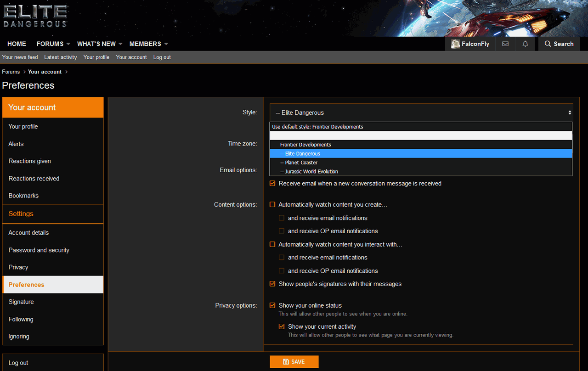Click the FalconFly avatar image
588x371 pixels.
click(456, 44)
